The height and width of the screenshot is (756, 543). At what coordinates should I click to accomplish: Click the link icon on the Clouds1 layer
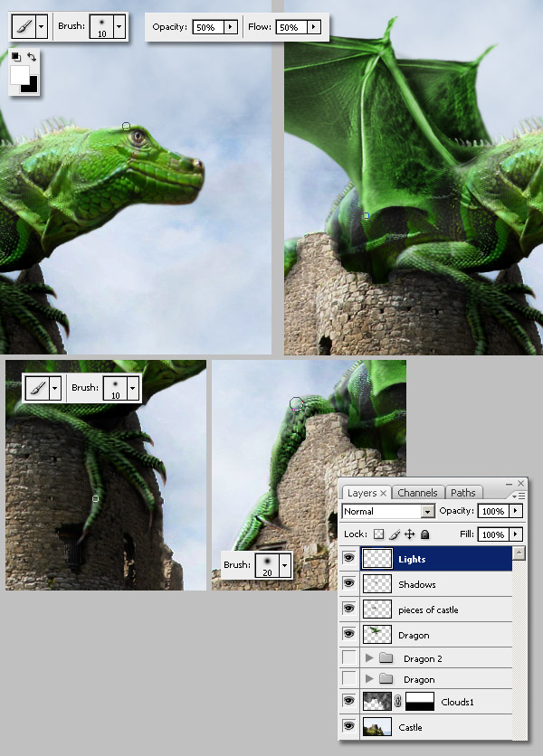pos(397,702)
